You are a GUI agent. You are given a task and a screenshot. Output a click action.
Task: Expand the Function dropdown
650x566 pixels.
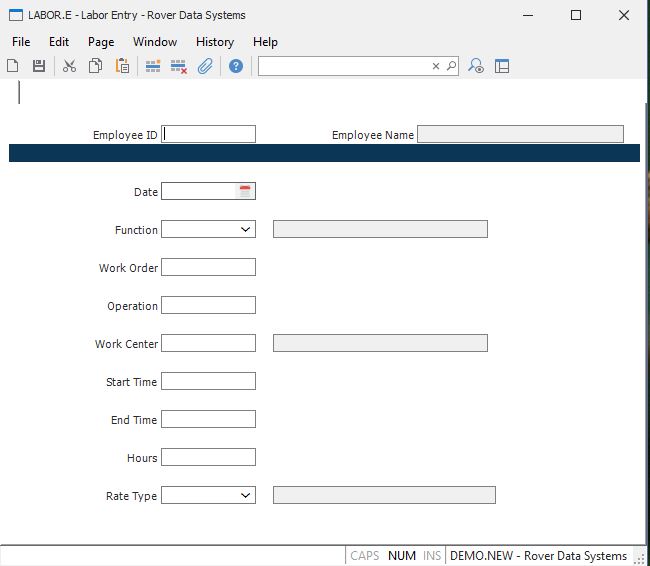(x=246, y=229)
